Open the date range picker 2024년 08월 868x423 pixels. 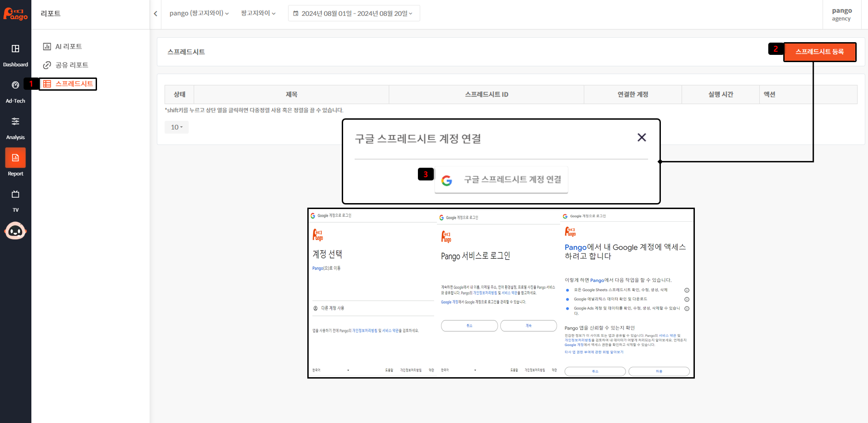click(354, 13)
